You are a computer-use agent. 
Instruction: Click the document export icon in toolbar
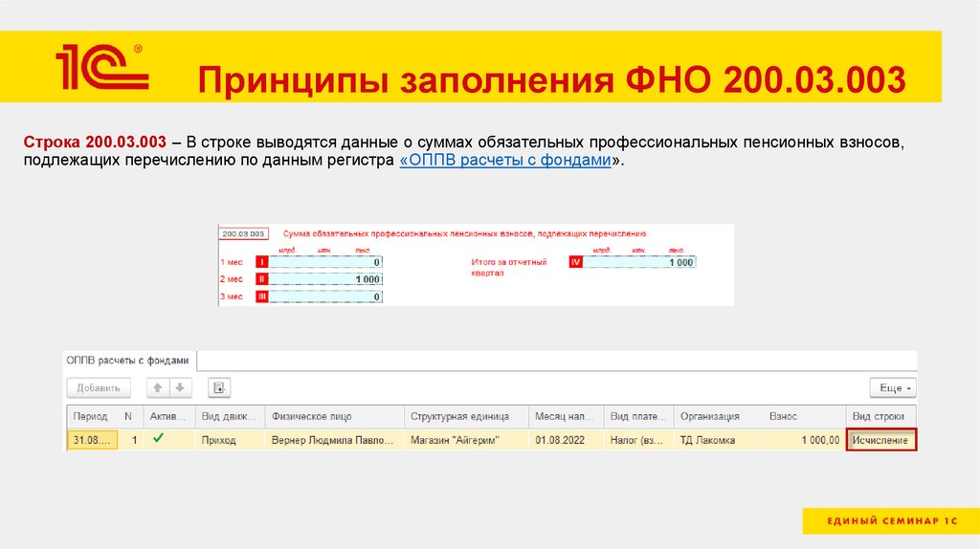click(219, 387)
